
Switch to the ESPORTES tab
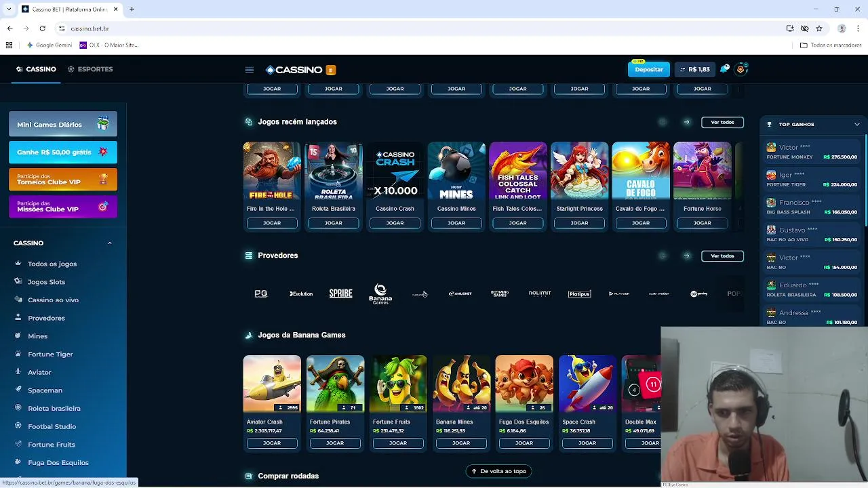pos(90,69)
